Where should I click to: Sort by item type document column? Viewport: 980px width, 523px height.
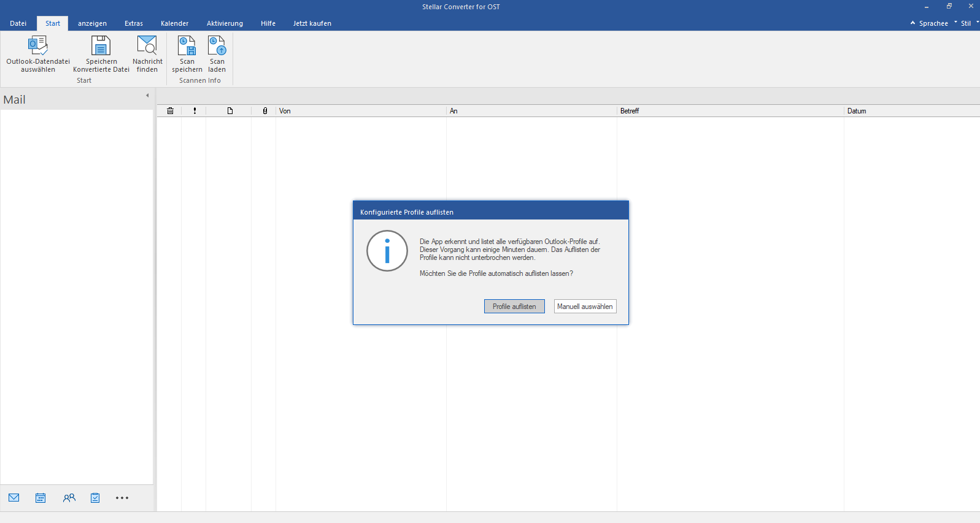coord(230,111)
